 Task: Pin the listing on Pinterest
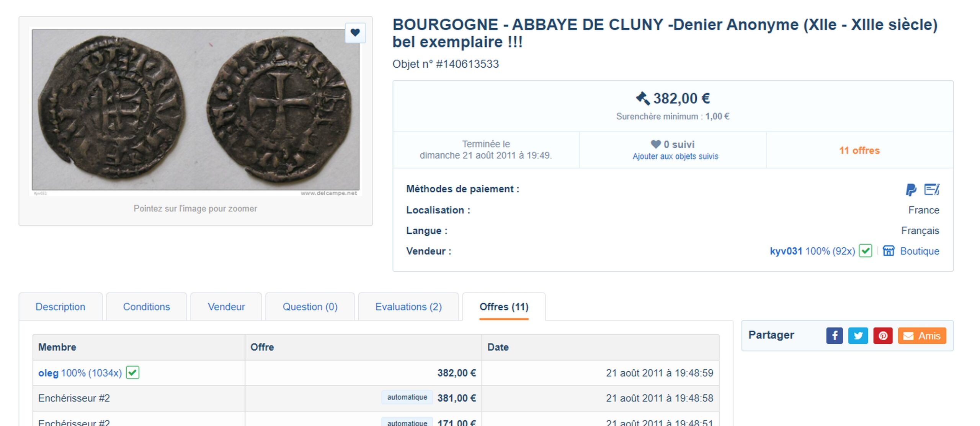[x=882, y=336]
